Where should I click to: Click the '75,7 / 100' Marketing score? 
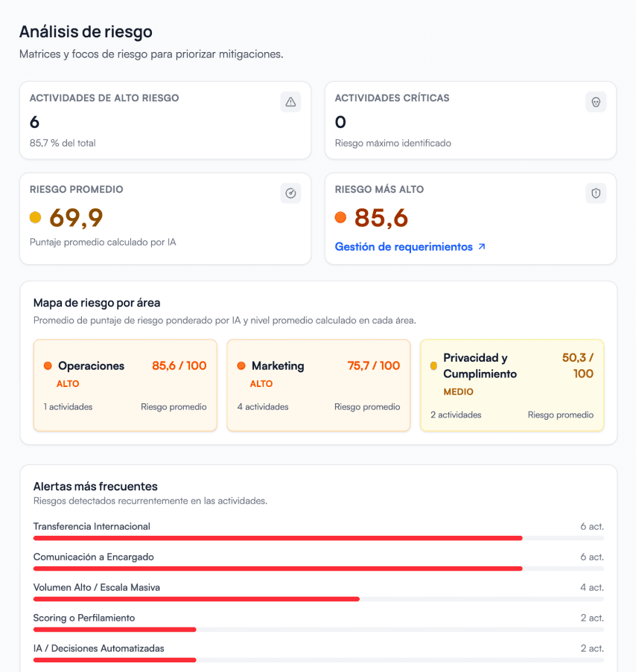tap(374, 365)
